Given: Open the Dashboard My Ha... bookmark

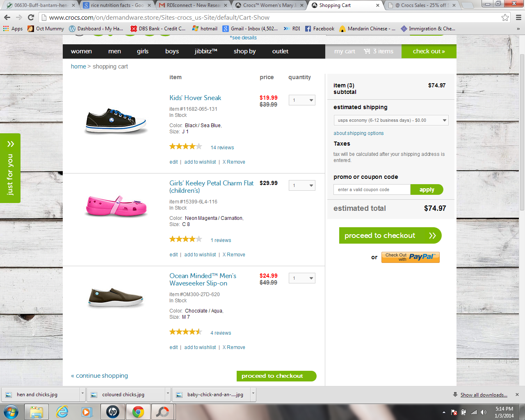Looking at the screenshot, I should [96, 29].
